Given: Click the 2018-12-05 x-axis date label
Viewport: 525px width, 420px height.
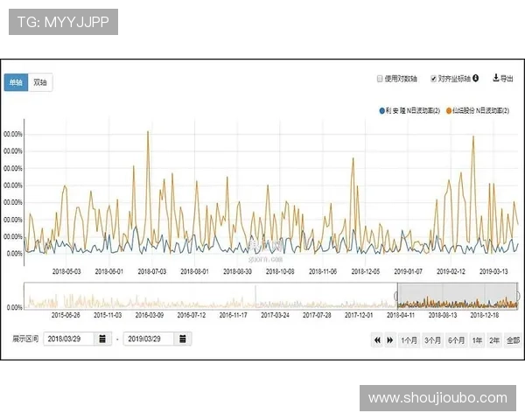Looking at the screenshot, I should (x=365, y=271).
